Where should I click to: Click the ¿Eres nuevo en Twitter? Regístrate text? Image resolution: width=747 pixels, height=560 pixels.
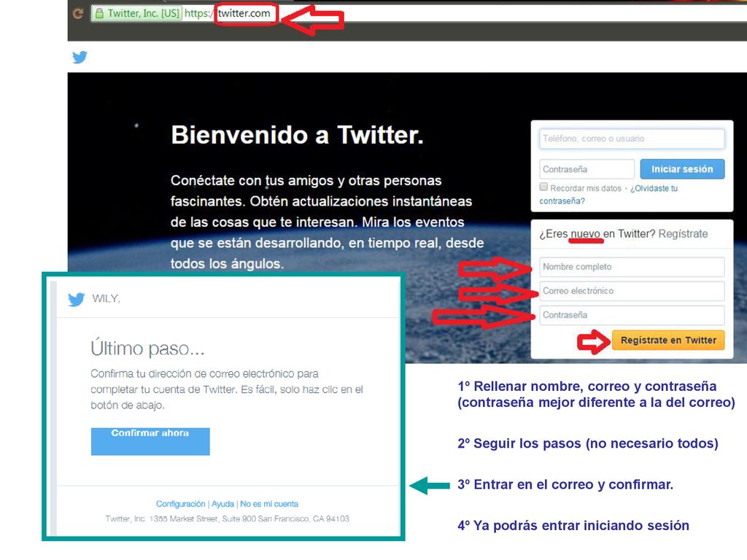coord(624,234)
